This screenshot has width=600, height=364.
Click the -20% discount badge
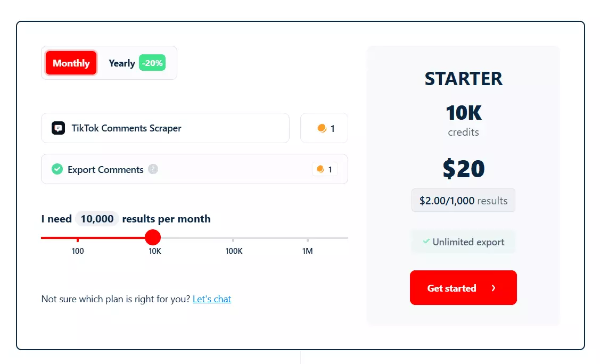152,63
